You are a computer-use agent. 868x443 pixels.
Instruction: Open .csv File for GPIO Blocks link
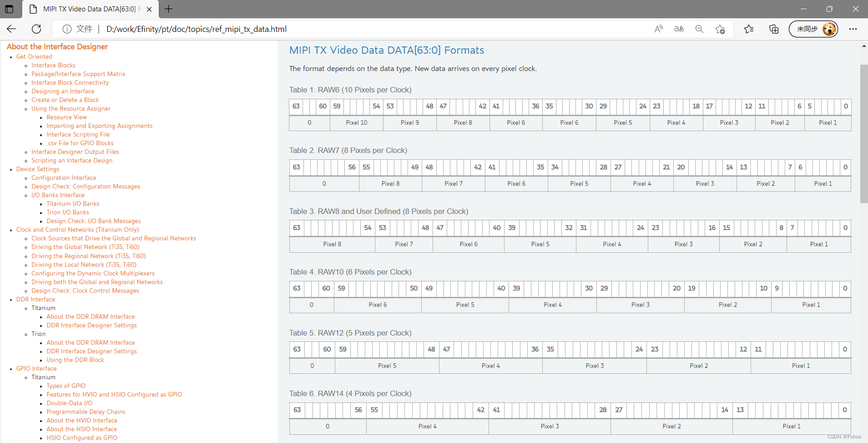(80, 143)
